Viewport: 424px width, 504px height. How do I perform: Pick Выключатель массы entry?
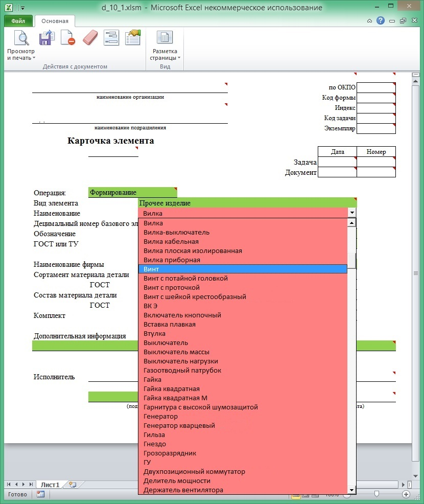(x=243, y=352)
